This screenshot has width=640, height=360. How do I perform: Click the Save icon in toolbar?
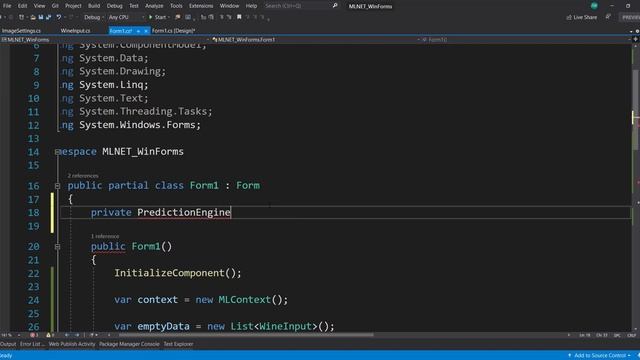(41, 17)
